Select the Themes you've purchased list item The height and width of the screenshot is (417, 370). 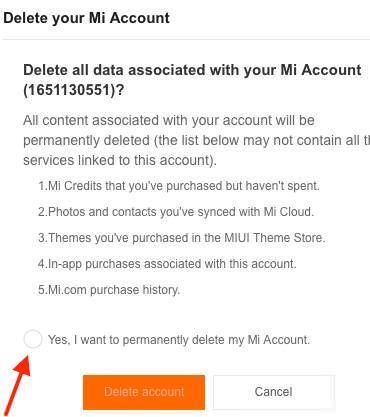click(x=181, y=238)
